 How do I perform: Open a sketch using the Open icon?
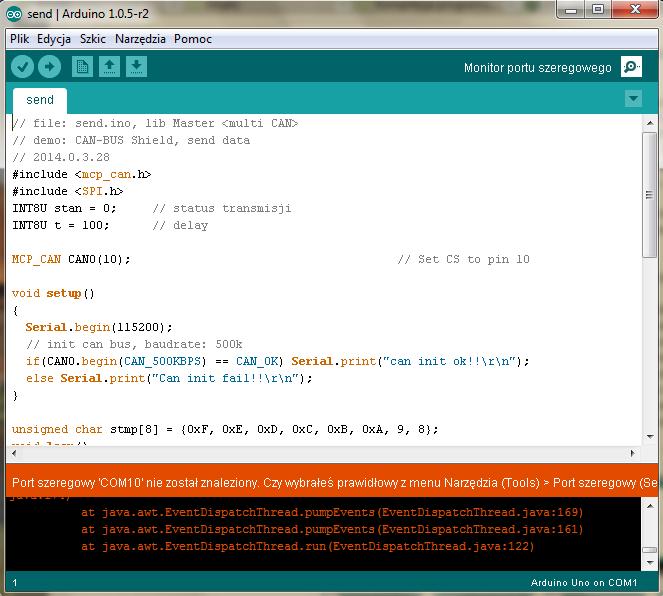(110, 67)
